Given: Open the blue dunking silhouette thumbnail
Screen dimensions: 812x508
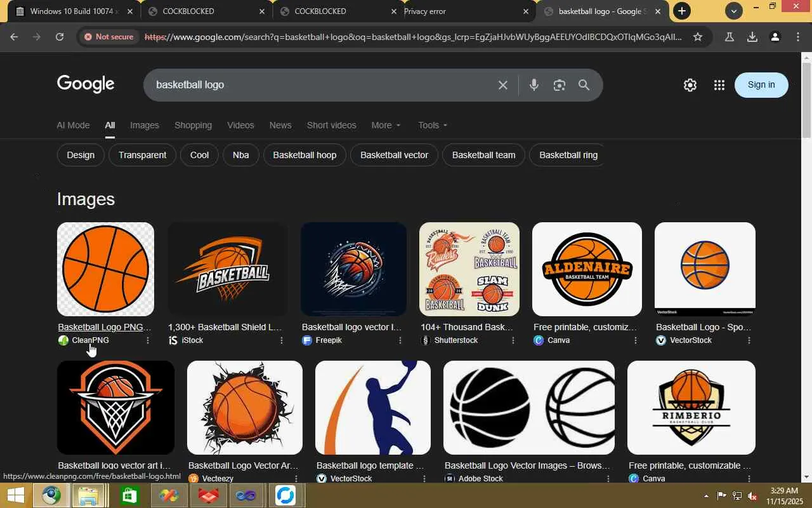Looking at the screenshot, I should click(x=373, y=408).
